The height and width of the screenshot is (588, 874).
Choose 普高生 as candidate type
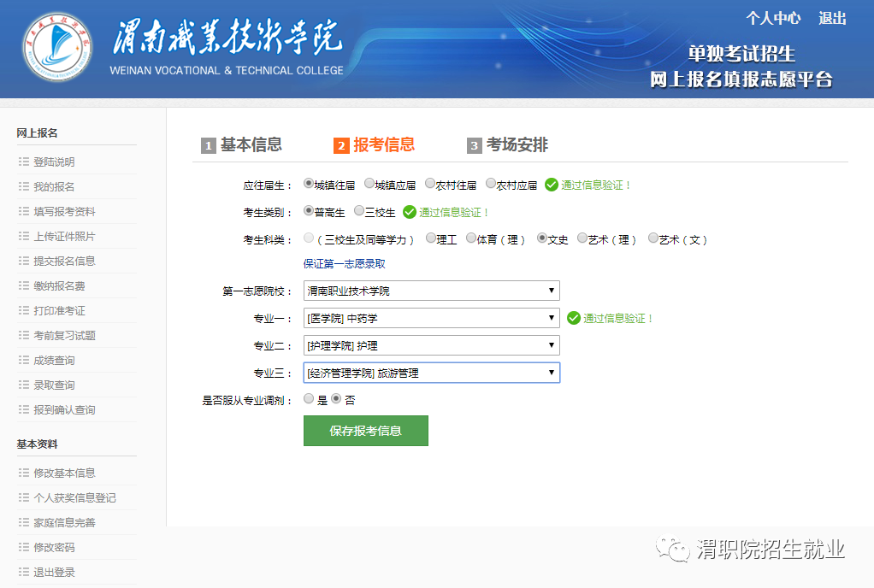(308, 210)
